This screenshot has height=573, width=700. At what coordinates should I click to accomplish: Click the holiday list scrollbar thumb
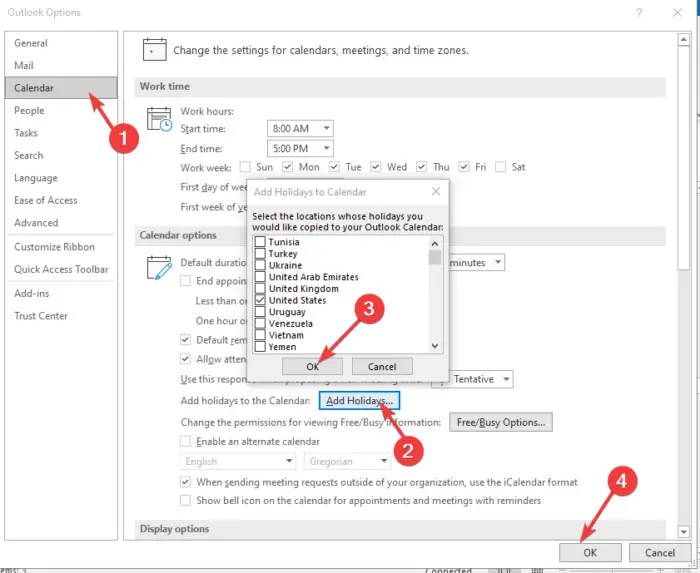click(x=435, y=257)
